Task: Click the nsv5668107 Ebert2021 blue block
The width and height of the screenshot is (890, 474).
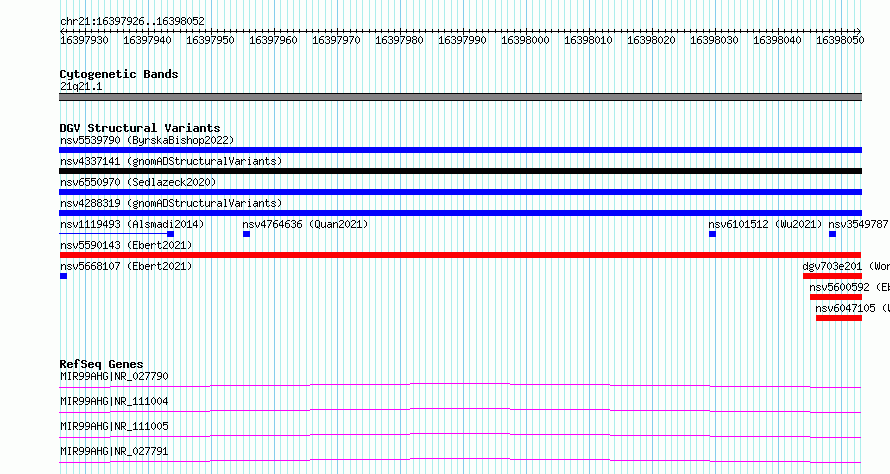Action: (63, 276)
